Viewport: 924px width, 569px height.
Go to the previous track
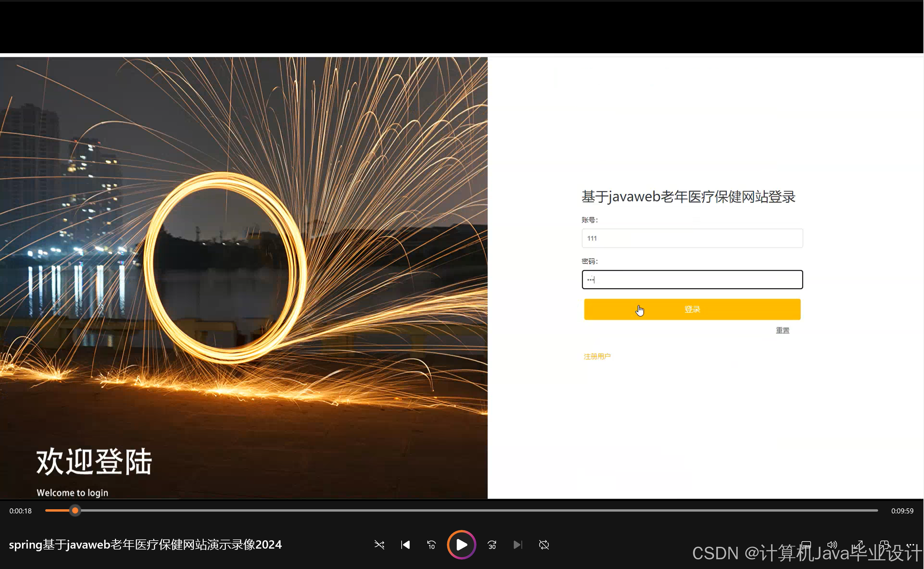(405, 544)
